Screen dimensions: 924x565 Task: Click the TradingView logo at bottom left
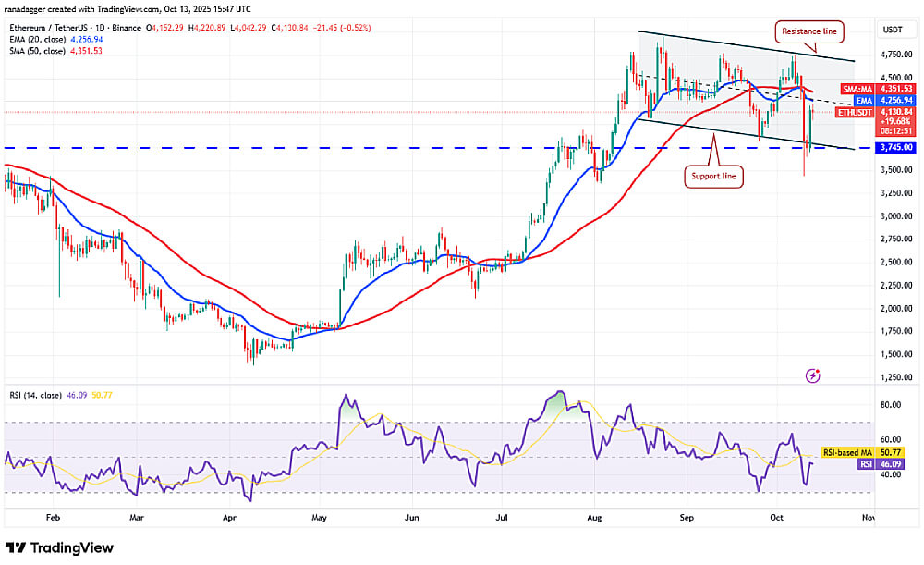(x=60, y=547)
